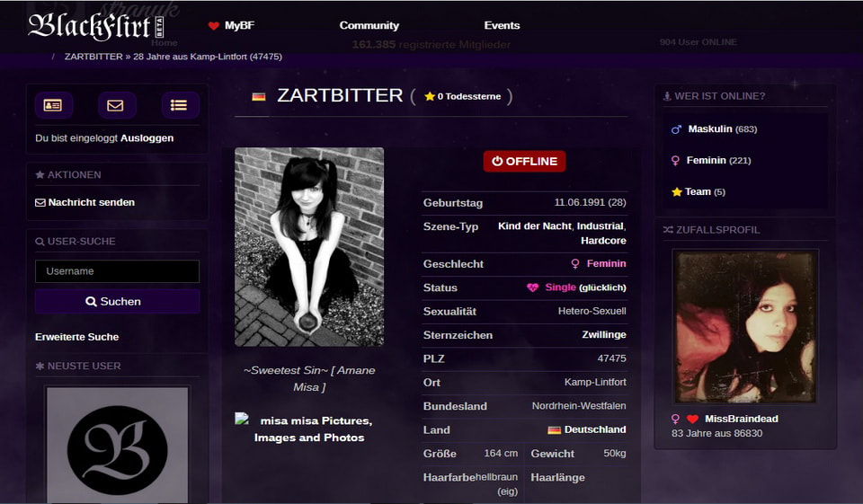Click the PLZ value 47475
This screenshot has height=504, width=863.
click(x=611, y=358)
